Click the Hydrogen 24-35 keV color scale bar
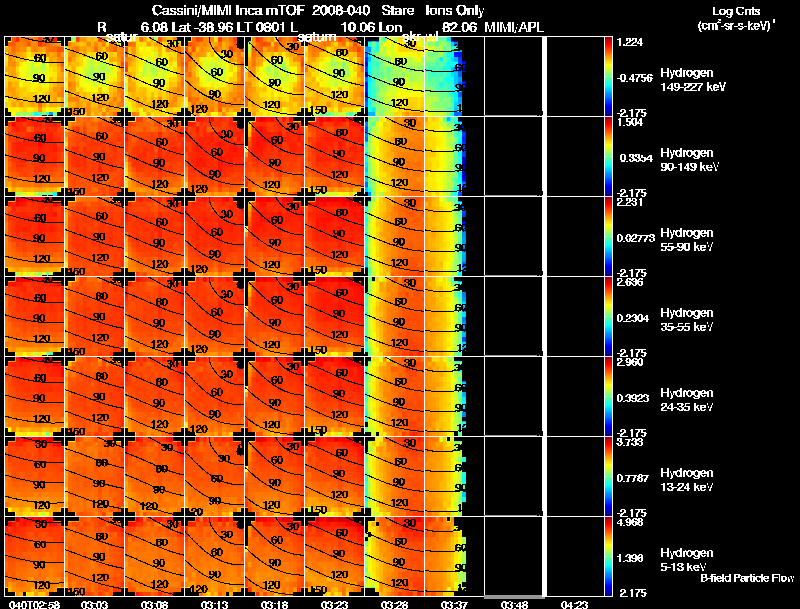Screen dimensions: 800x609 (x=608, y=397)
